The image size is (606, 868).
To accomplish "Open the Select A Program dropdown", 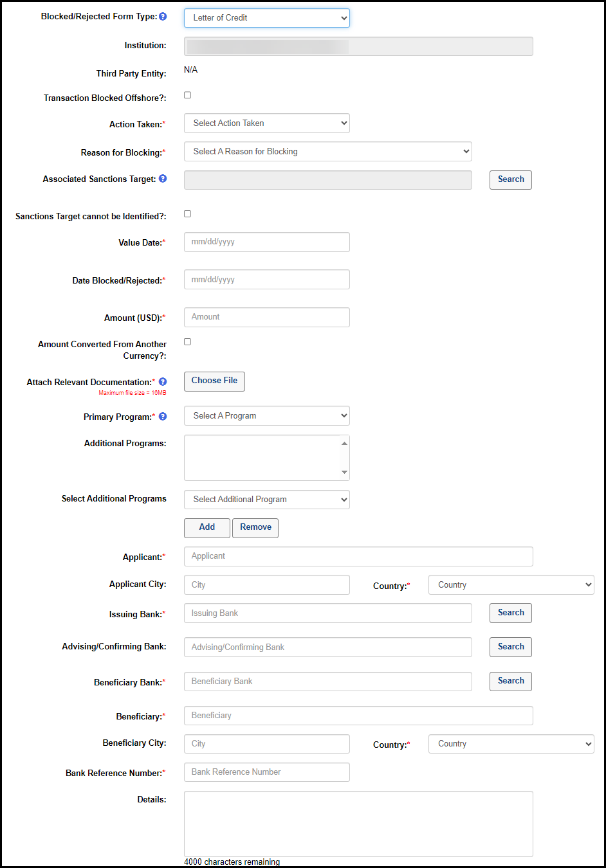I will [266, 416].
